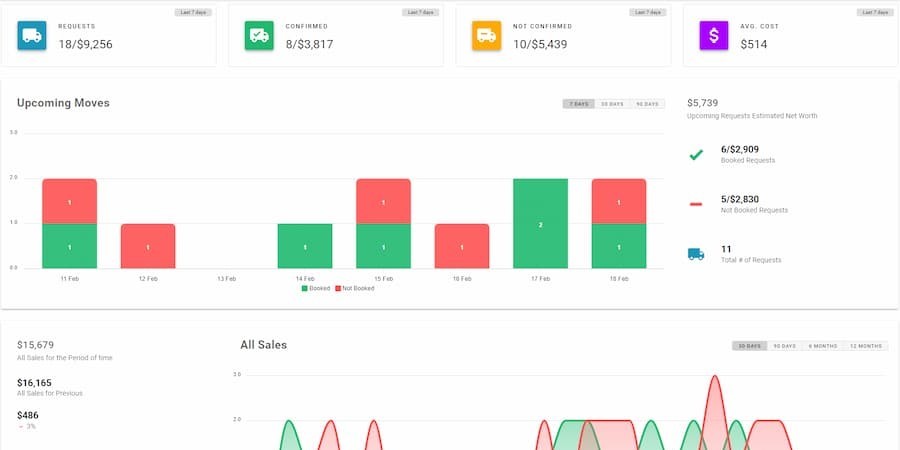This screenshot has height=450, width=900.
Task: Switch All Sales to 12 MONTHS
Action: (x=866, y=346)
